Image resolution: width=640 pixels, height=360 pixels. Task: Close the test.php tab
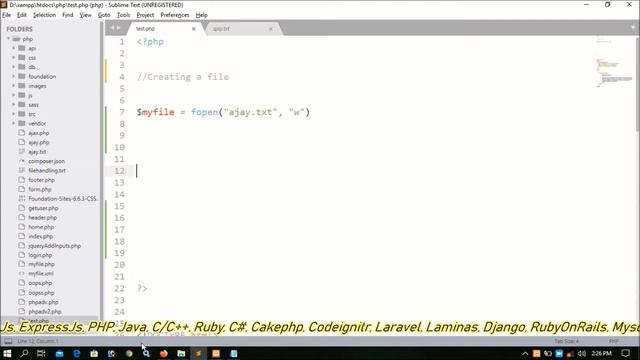click(x=194, y=29)
